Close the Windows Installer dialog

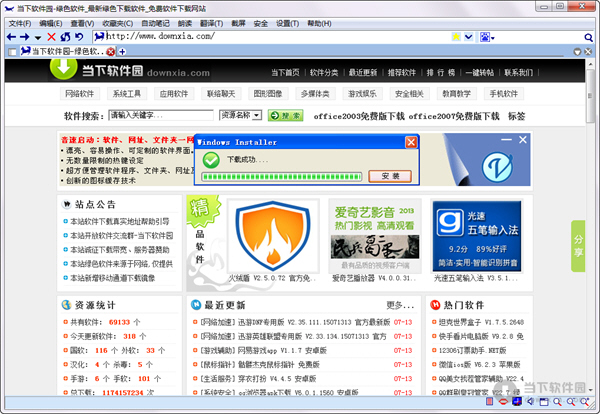(x=411, y=142)
